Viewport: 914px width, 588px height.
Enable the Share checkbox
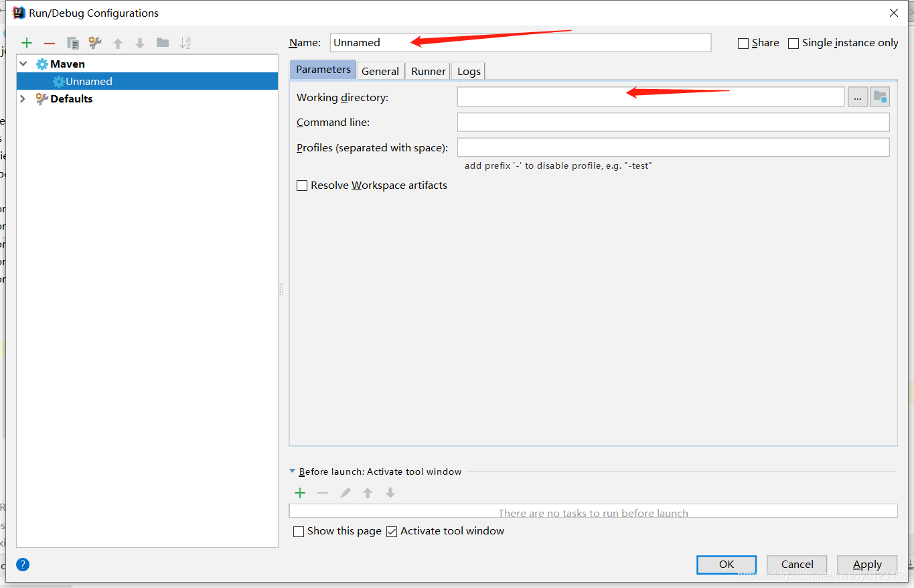[743, 44]
